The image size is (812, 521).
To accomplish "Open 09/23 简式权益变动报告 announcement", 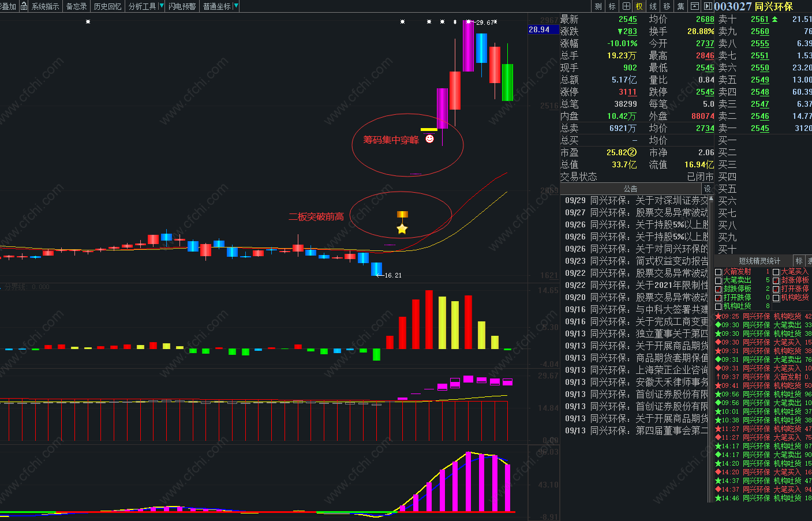I will [x=637, y=261].
